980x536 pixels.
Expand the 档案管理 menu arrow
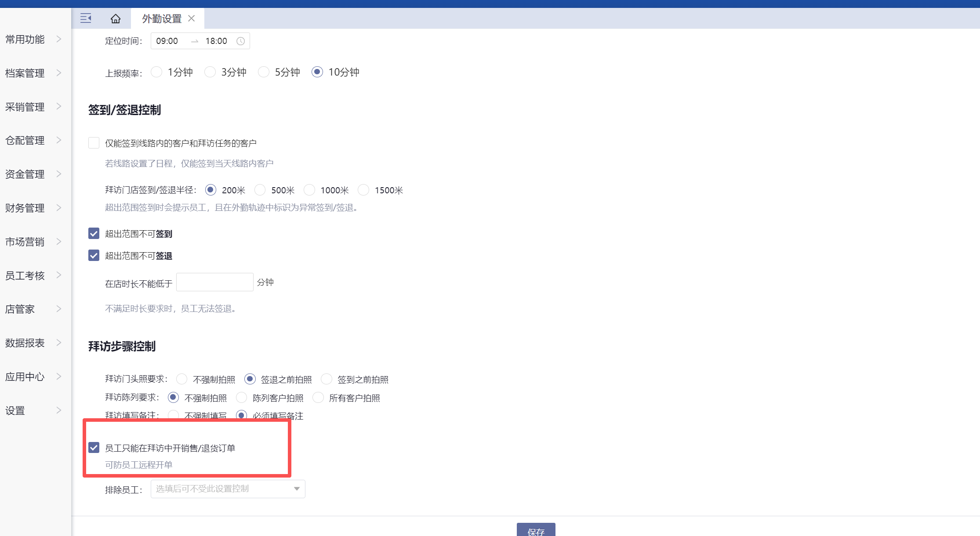pos(59,73)
